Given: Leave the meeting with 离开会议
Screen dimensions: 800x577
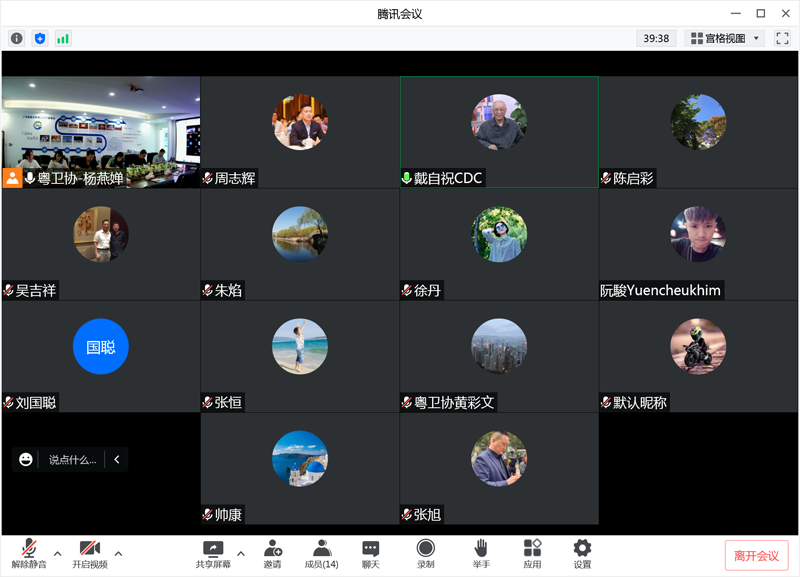Looking at the screenshot, I should click(756, 556).
